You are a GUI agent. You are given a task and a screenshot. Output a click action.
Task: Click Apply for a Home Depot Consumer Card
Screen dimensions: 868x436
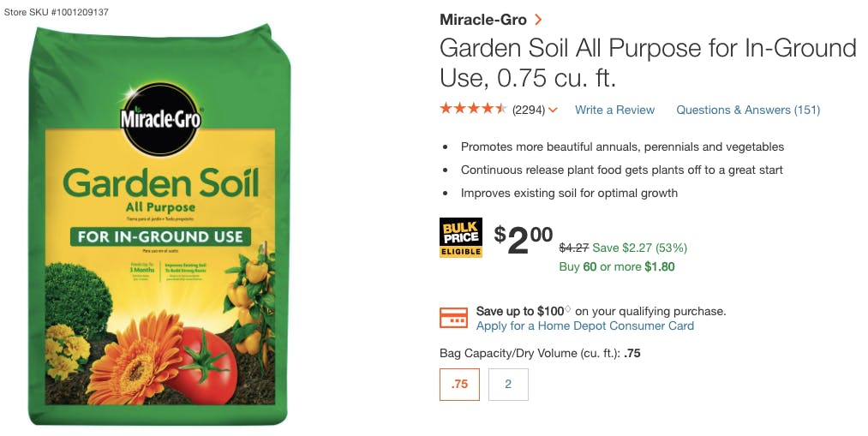[x=585, y=326]
